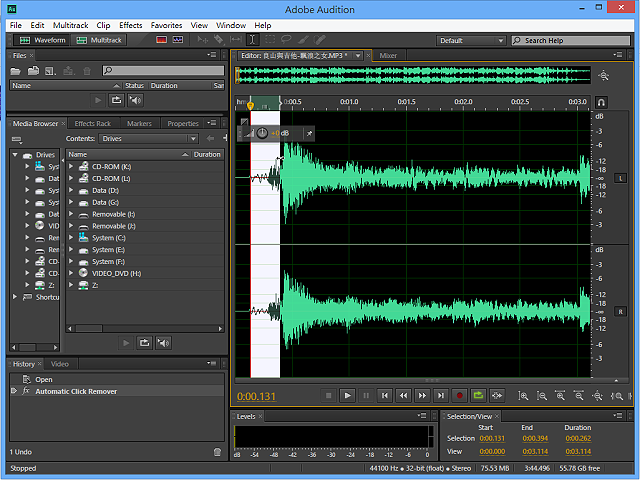Show the Spectral Frequency Display

click(x=162, y=40)
